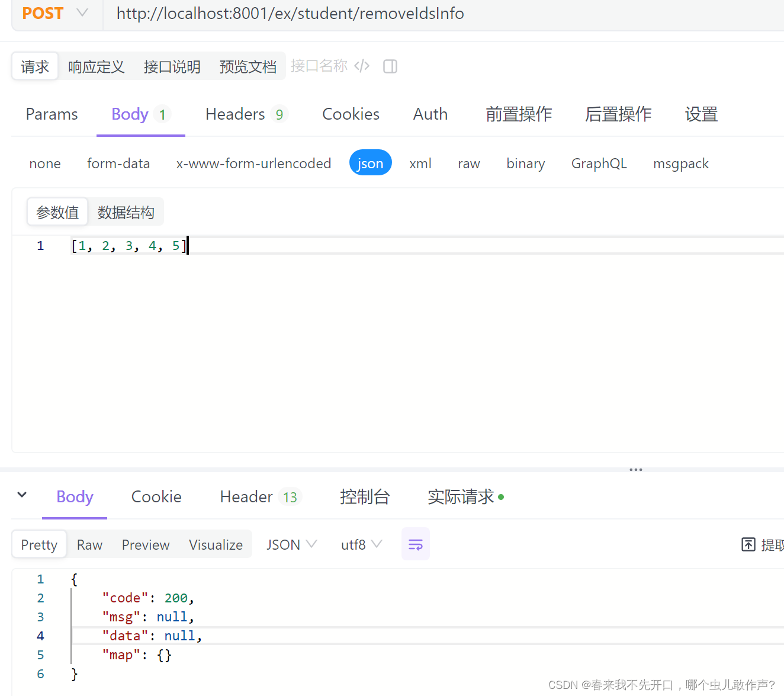Select the Pretty response view

(39, 544)
